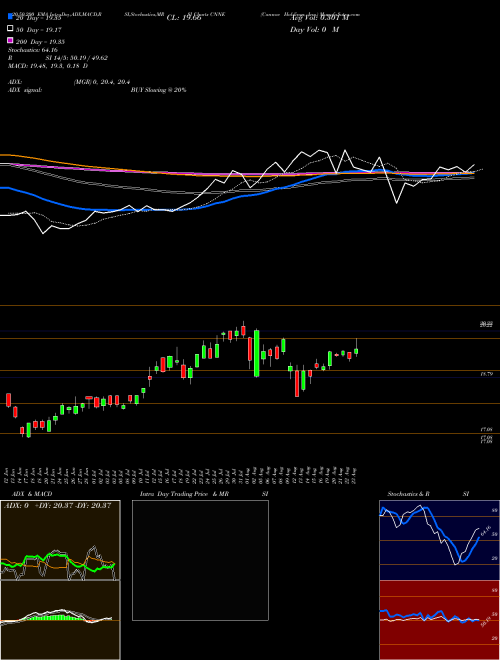The height and width of the screenshot is (660, 500).
Task: Click the white 50 Day legend swatch
Action: pos(10,29)
